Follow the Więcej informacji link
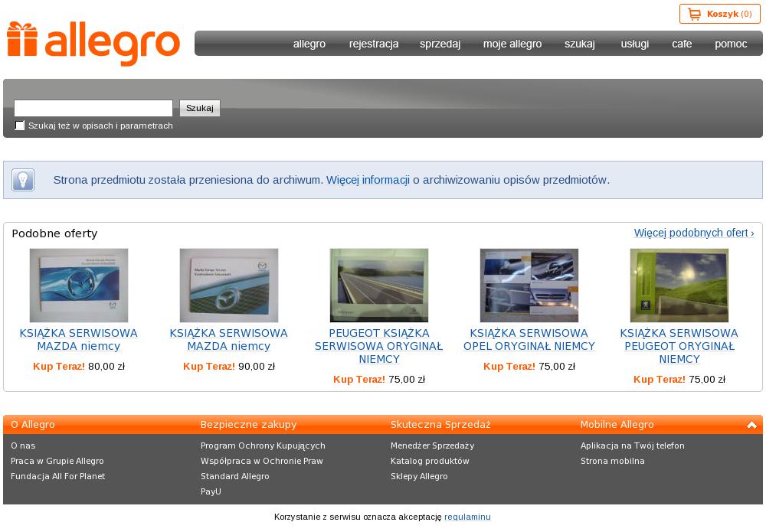The height and width of the screenshot is (532, 766). coord(368,180)
